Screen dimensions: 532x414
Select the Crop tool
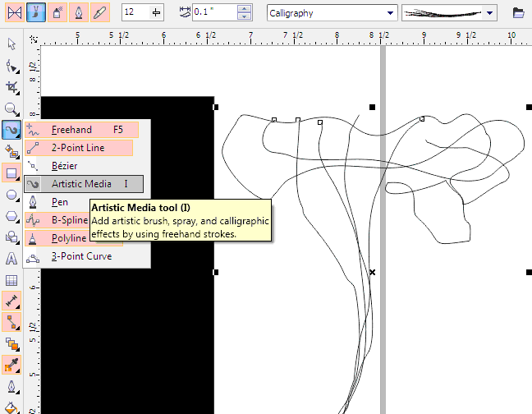(x=12, y=87)
